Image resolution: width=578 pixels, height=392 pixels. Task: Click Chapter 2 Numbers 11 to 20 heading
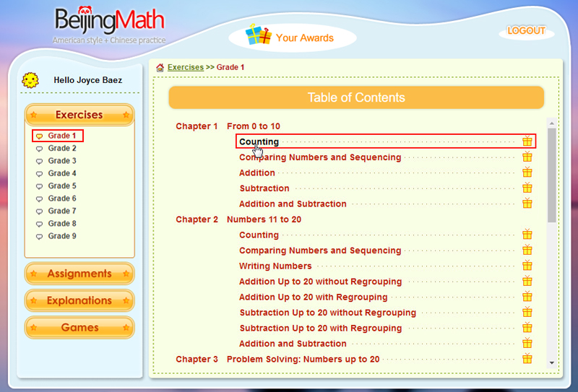pos(238,219)
